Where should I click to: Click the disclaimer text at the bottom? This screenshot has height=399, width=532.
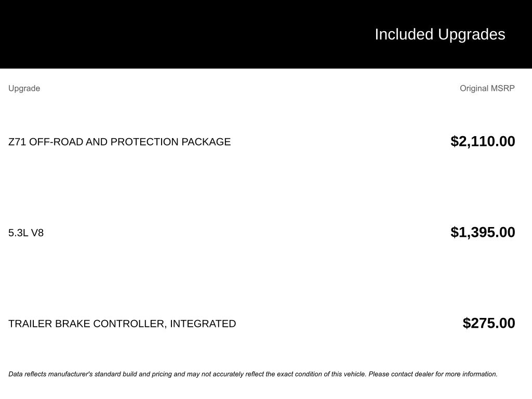pyautogui.click(x=252, y=374)
